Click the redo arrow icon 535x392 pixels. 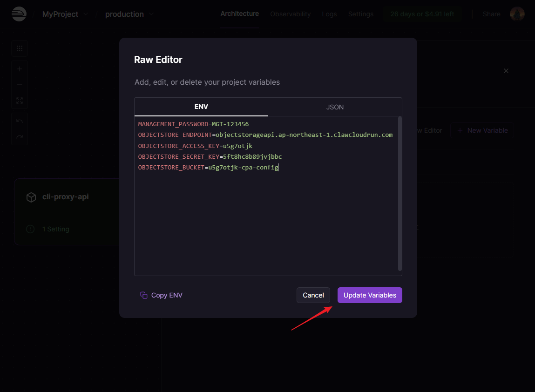coord(20,137)
